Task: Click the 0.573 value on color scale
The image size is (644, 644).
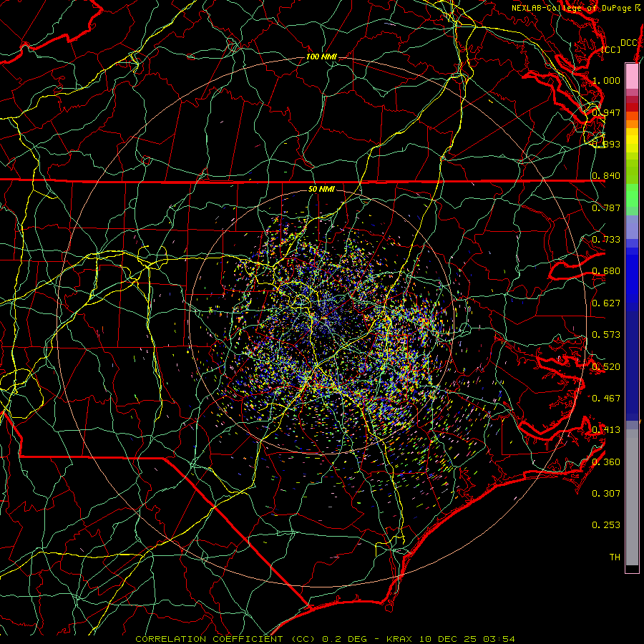Action: coord(606,334)
